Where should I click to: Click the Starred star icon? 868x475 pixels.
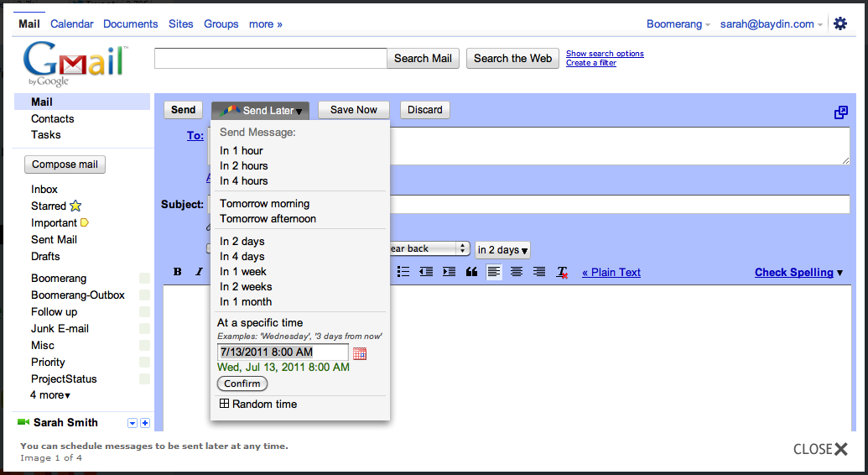click(x=75, y=206)
